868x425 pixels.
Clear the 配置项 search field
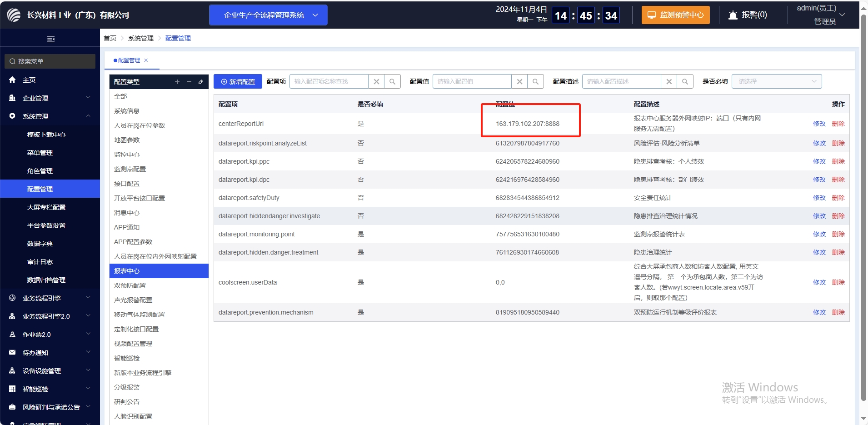coord(376,82)
